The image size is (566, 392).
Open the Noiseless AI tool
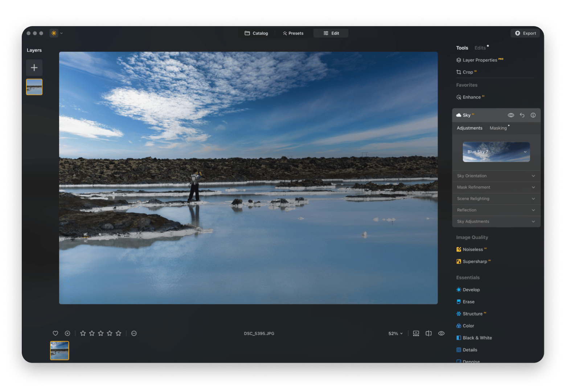[473, 249]
